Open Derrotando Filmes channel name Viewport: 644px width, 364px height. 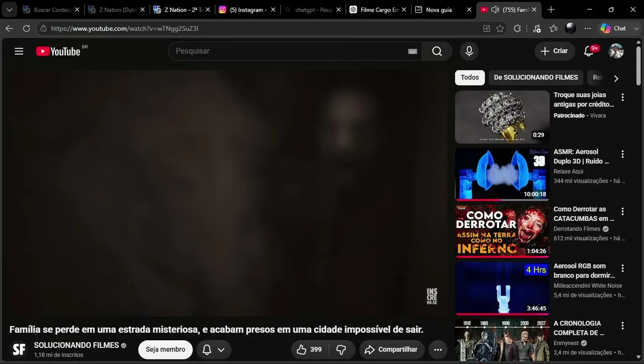[577, 229]
